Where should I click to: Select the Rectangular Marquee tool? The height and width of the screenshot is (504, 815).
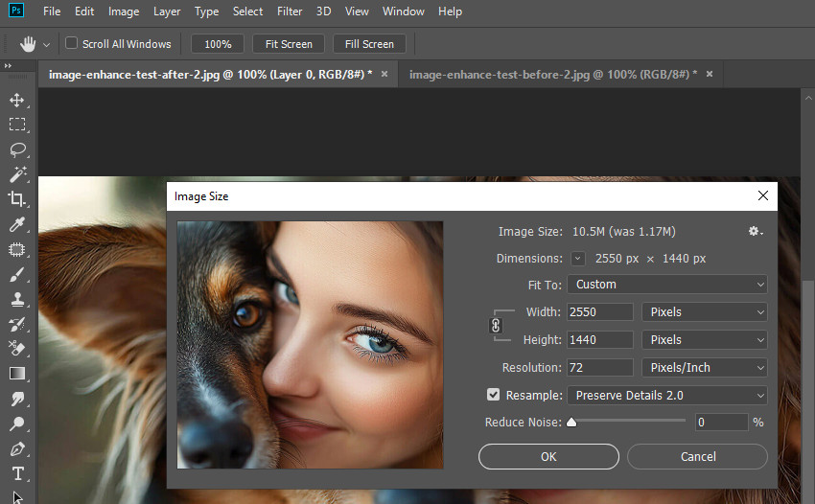click(x=17, y=125)
